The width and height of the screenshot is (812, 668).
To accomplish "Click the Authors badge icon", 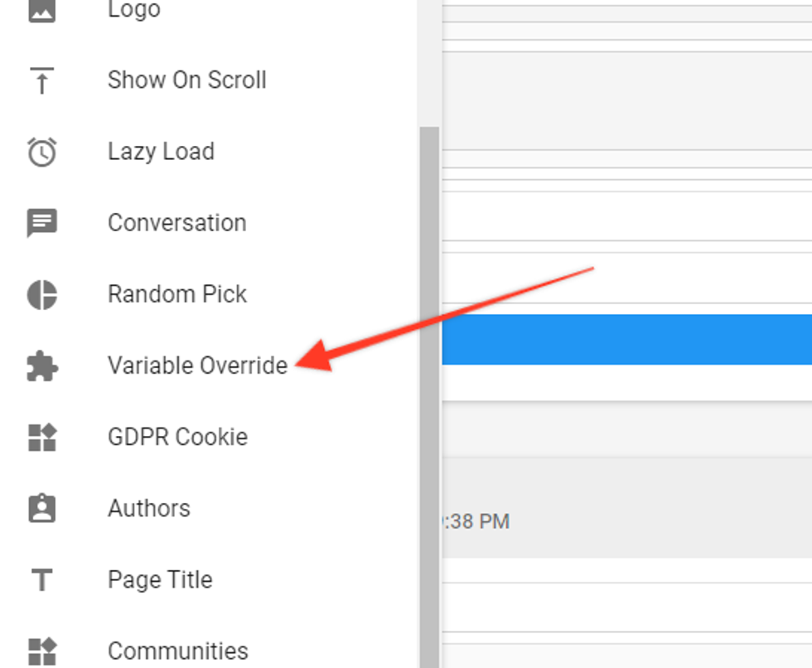I will pos(41,508).
